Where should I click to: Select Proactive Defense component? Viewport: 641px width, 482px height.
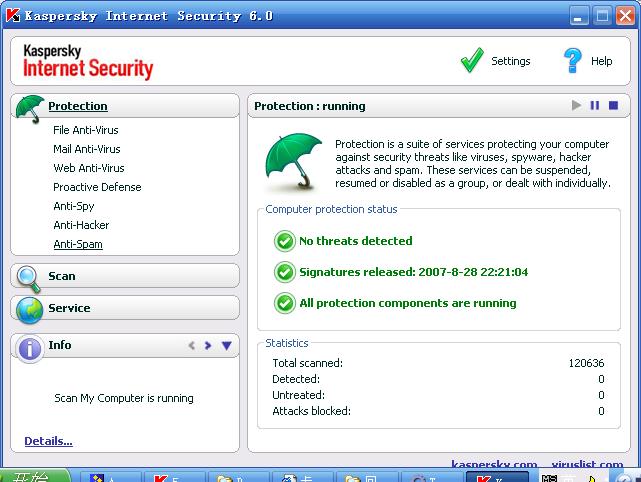click(x=97, y=187)
